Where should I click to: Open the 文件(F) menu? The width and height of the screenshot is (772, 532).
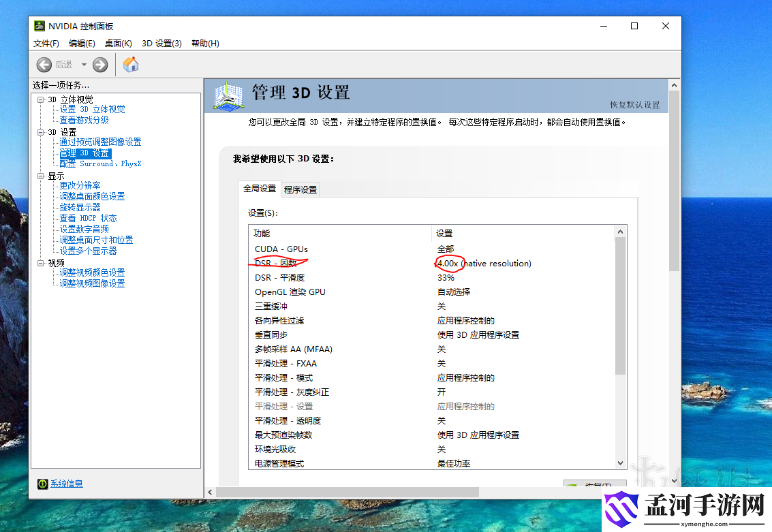click(x=46, y=44)
